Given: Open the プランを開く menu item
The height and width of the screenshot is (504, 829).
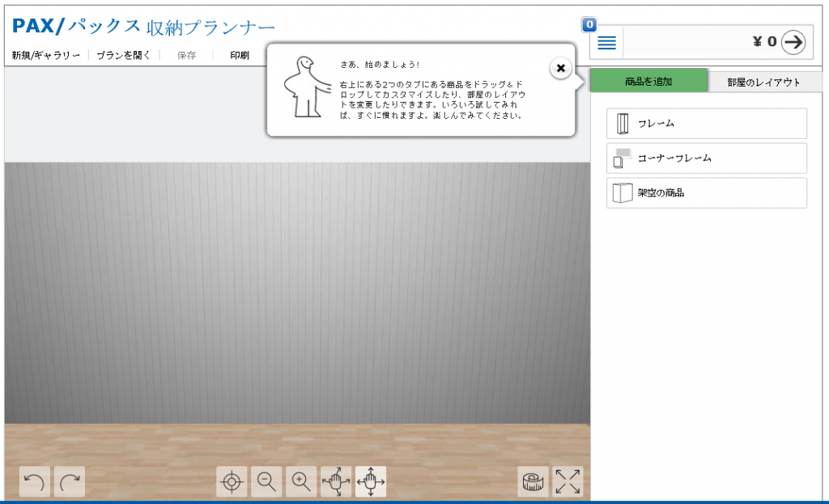Looking at the screenshot, I should pos(124,55).
